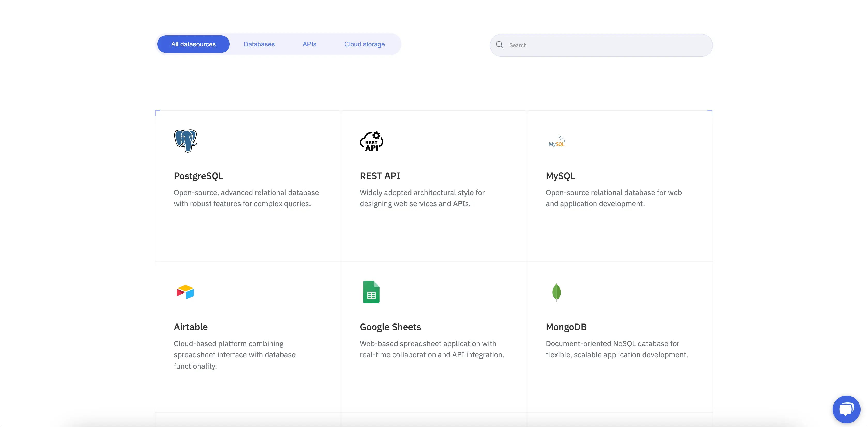Open the chat widget bubble
The width and height of the screenshot is (868, 427).
click(x=846, y=409)
